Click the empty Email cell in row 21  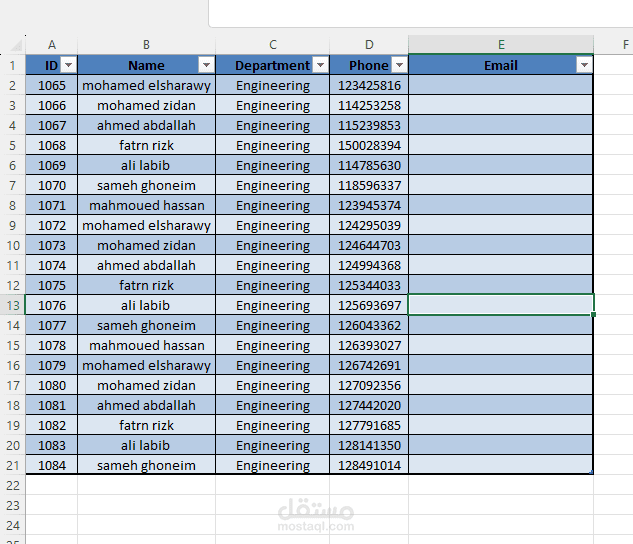pyautogui.click(x=501, y=465)
